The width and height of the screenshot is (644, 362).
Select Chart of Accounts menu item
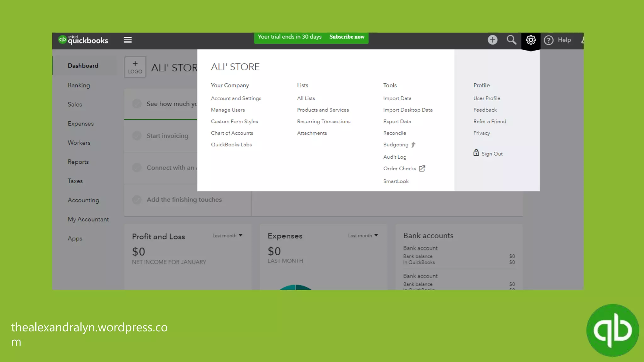[x=232, y=133]
